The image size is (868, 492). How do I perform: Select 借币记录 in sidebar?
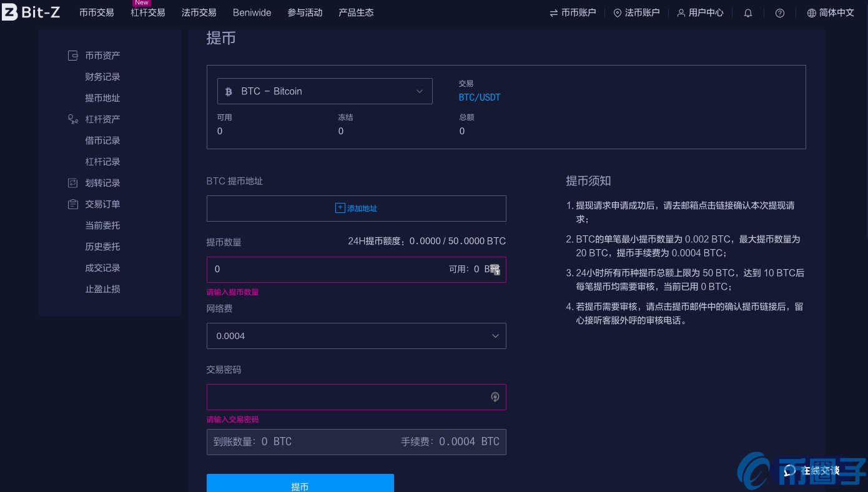point(103,140)
